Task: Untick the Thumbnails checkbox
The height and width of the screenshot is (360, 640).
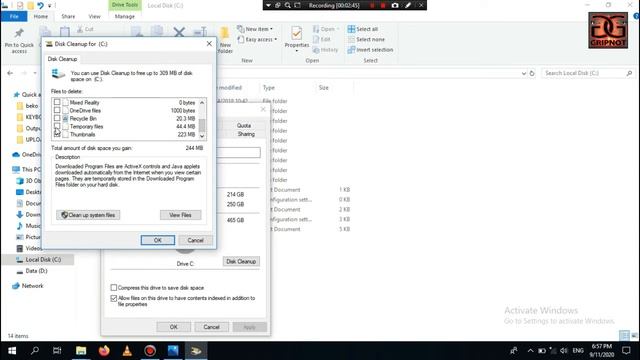Action: click(x=57, y=134)
